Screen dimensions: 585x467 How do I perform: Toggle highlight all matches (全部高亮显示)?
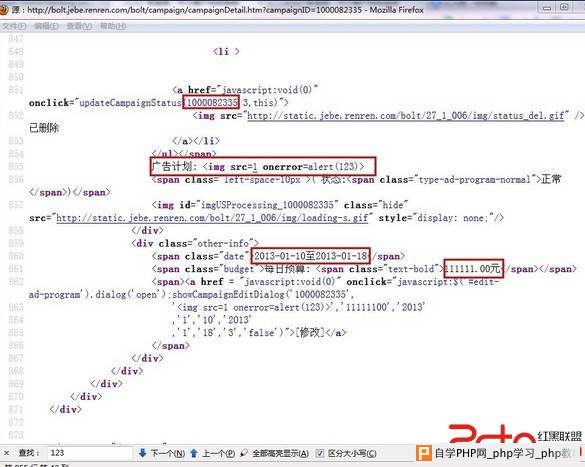[x=274, y=453]
